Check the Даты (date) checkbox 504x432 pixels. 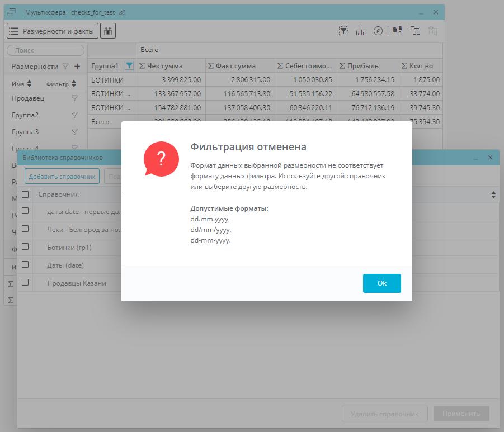(x=25, y=264)
